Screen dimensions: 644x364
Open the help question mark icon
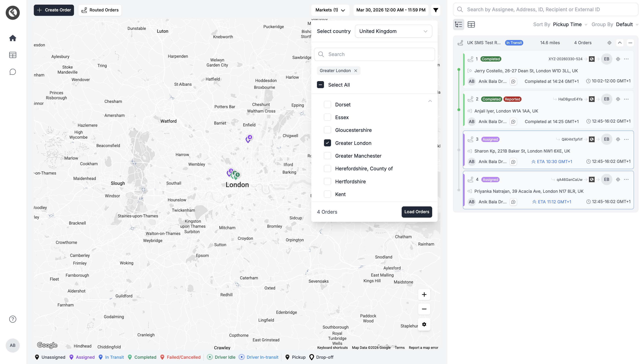coord(13,319)
